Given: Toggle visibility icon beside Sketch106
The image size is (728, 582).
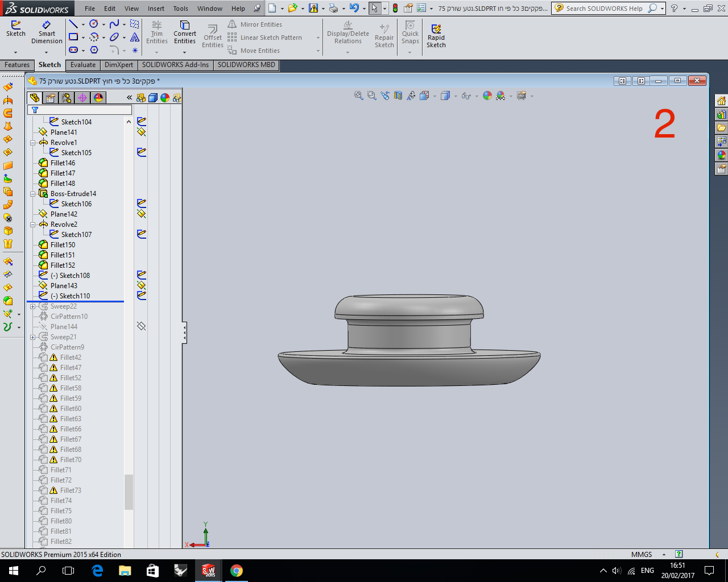Looking at the screenshot, I should [x=142, y=203].
